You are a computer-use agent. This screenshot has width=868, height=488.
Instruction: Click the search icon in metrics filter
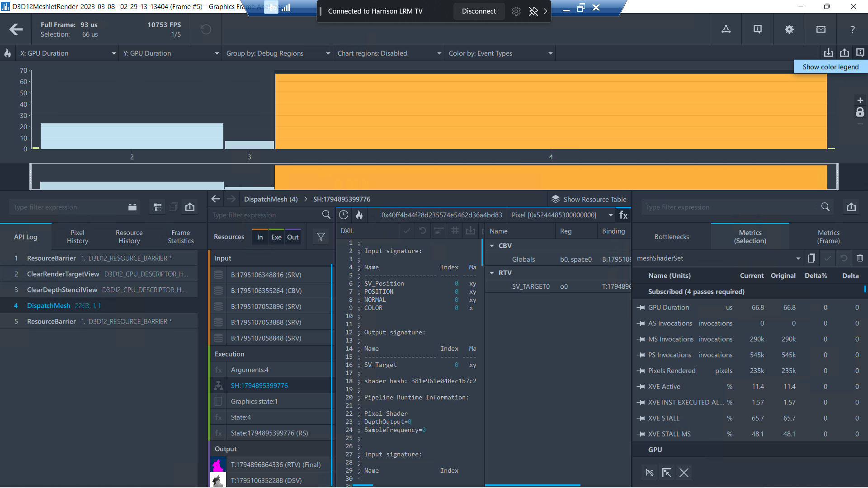[826, 207]
